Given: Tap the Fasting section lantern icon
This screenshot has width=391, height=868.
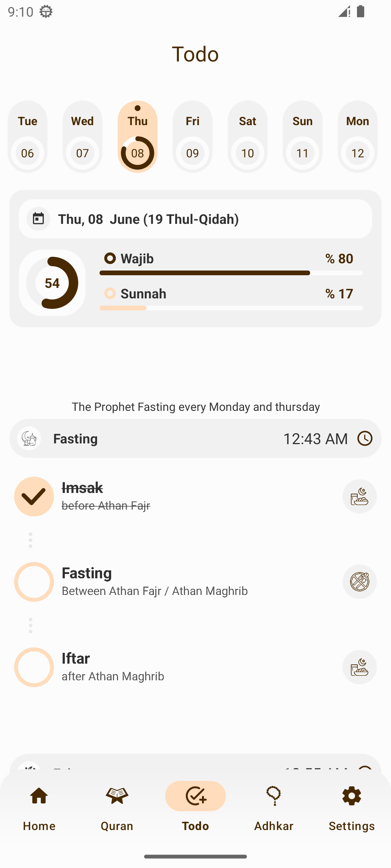Looking at the screenshot, I should pos(29,438).
